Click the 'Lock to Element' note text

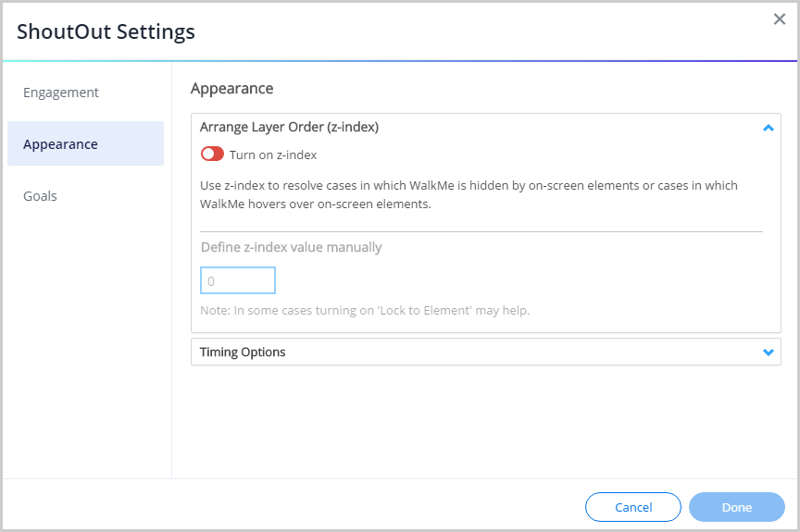pyautogui.click(x=365, y=311)
